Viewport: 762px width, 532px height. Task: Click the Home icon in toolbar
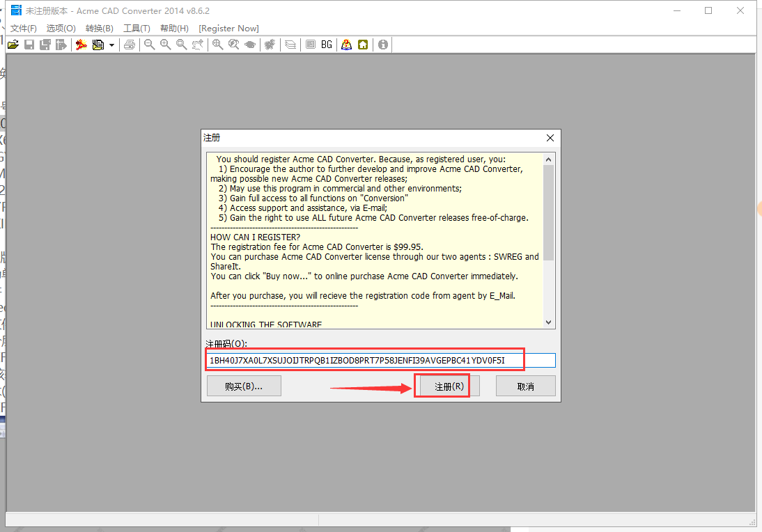click(x=363, y=45)
